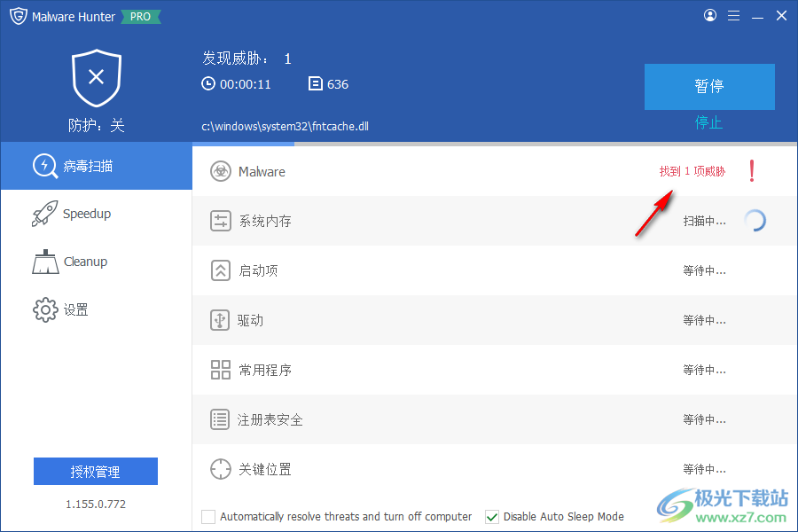798x532 pixels.
Task: Enable auto-resolve threats and shutdown checkbox
Action: point(208,517)
